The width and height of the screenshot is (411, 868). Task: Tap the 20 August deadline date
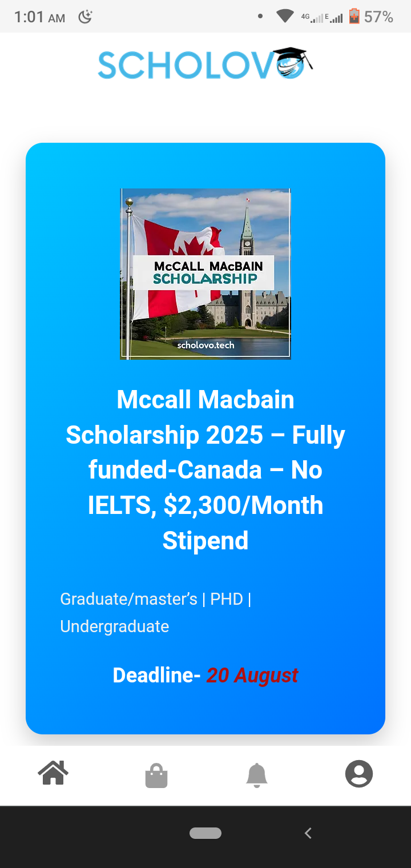coord(252,676)
